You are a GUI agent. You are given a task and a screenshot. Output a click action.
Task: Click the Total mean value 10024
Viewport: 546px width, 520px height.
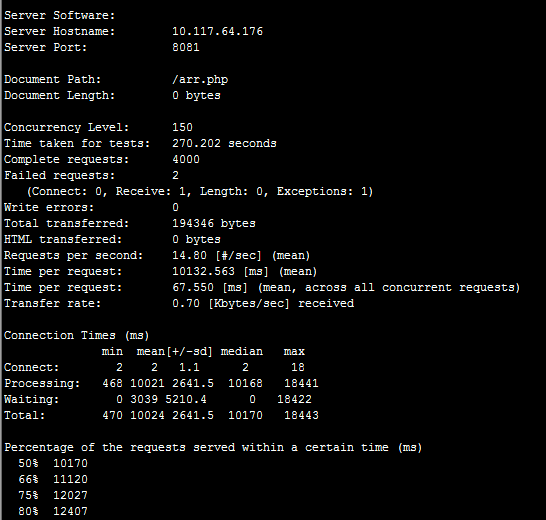point(147,416)
